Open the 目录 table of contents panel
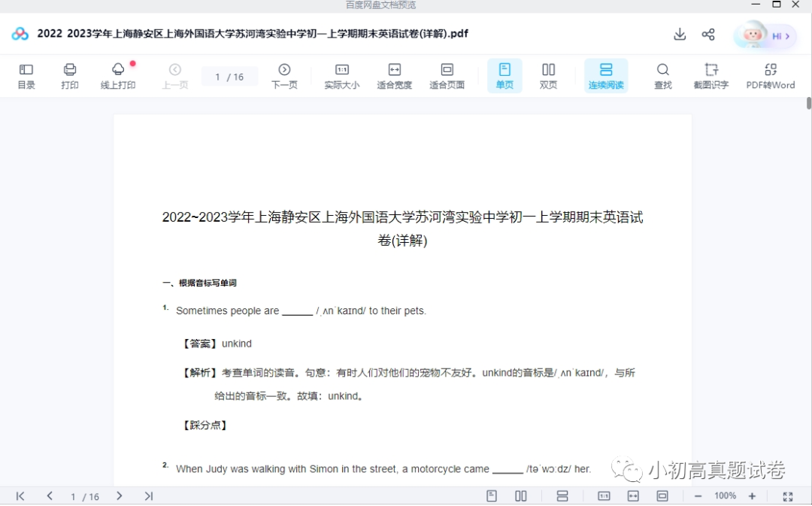Screen dimensions: 812x506 tap(26, 76)
